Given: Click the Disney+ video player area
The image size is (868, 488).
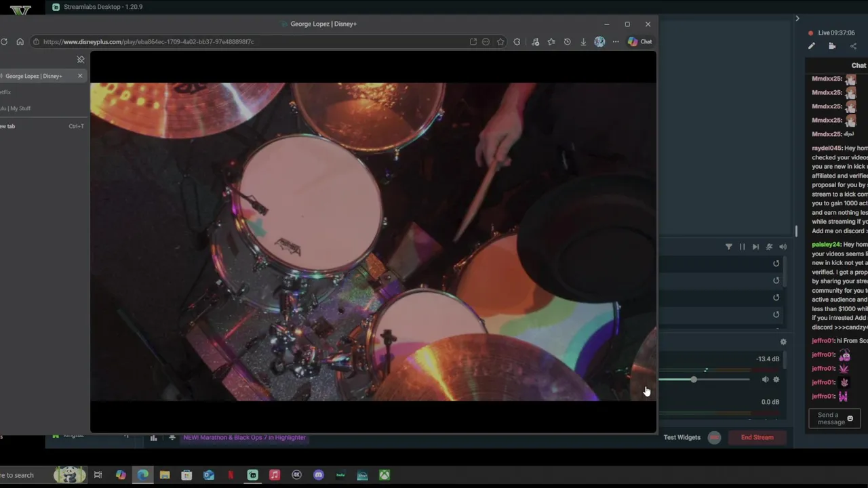Looking at the screenshot, I should (373, 242).
